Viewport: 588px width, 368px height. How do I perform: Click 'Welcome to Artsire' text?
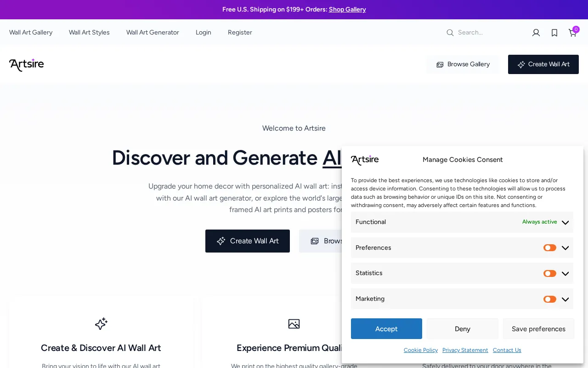[294, 128]
